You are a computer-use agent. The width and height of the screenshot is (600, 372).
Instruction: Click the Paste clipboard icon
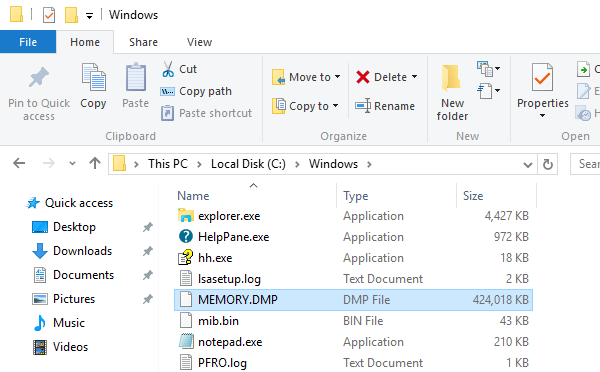135,78
